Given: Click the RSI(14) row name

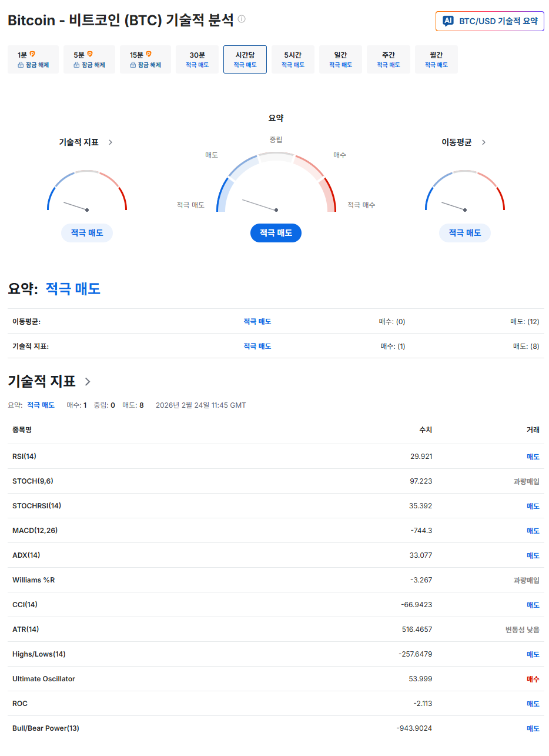Looking at the screenshot, I should [x=24, y=457].
